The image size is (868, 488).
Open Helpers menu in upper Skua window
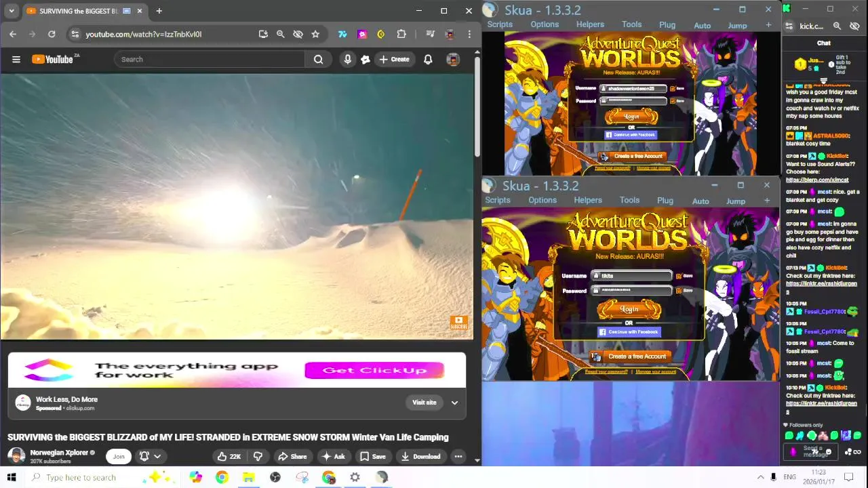pos(590,24)
